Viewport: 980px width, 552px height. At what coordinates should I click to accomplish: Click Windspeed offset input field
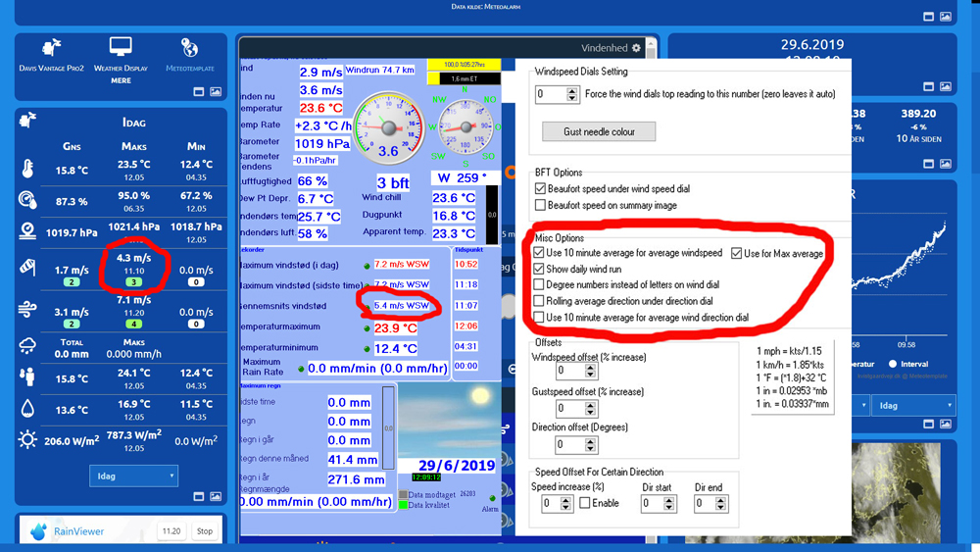point(570,372)
